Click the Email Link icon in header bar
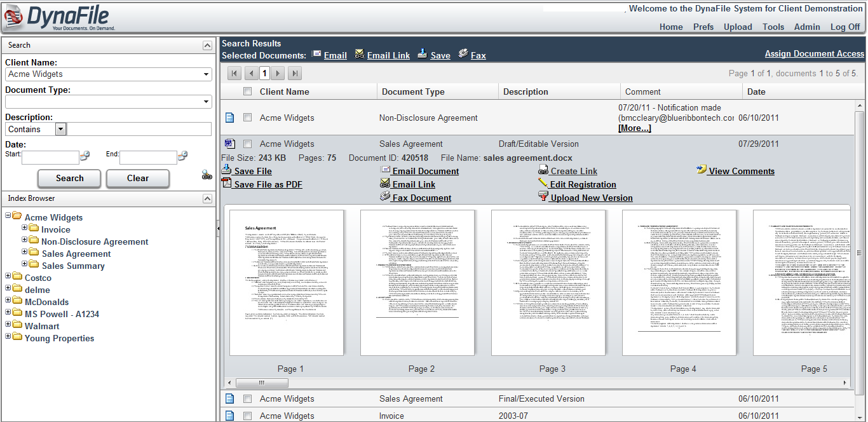Screen dimensions: 868x422 coord(360,54)
